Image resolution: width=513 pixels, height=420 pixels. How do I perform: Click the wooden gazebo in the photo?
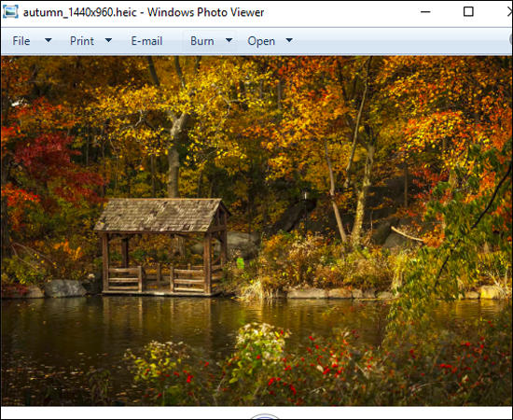[162, 246]
